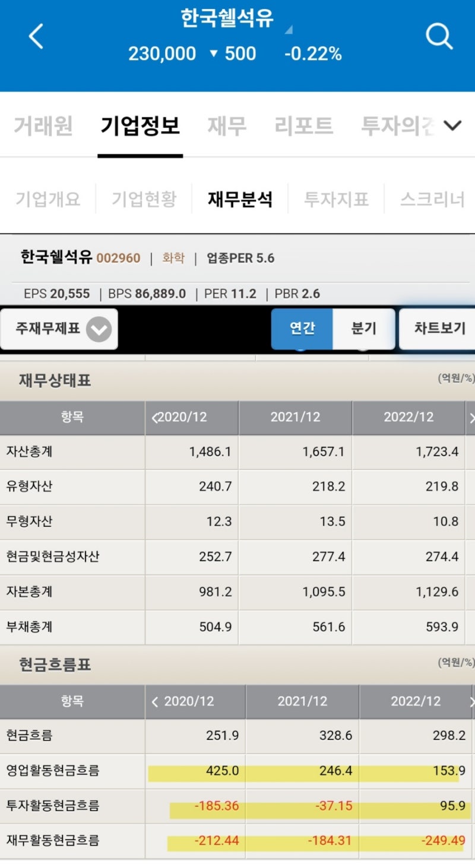Screen dimensions: 475x868
Task: Navigate earlier years in 현금흐름표 table
Action: click(154, 701)
